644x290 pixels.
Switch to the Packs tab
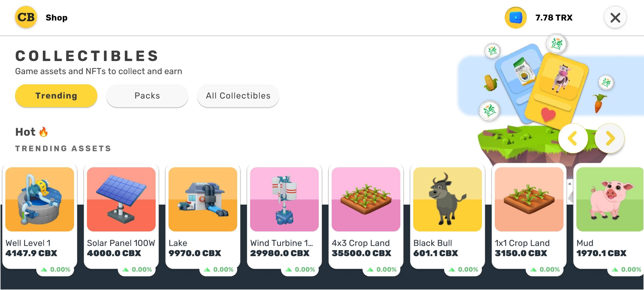(147, 96)
